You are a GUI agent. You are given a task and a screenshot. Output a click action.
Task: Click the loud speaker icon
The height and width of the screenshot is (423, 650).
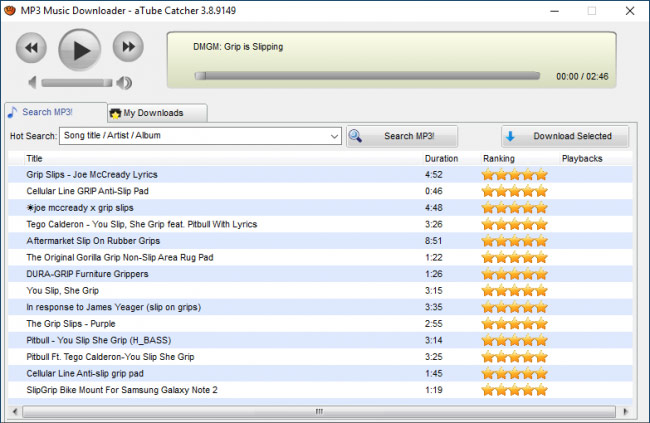click(x=124, y=83)
